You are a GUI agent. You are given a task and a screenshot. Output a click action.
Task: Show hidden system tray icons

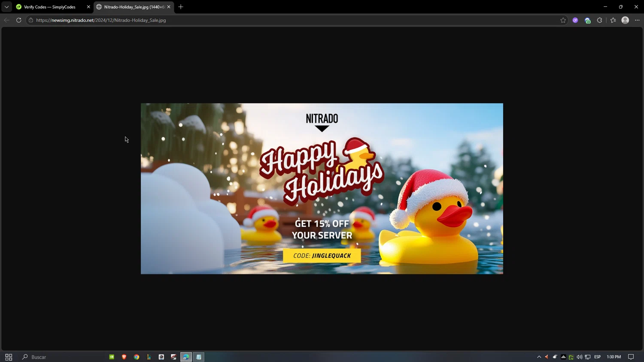(539, 357)
